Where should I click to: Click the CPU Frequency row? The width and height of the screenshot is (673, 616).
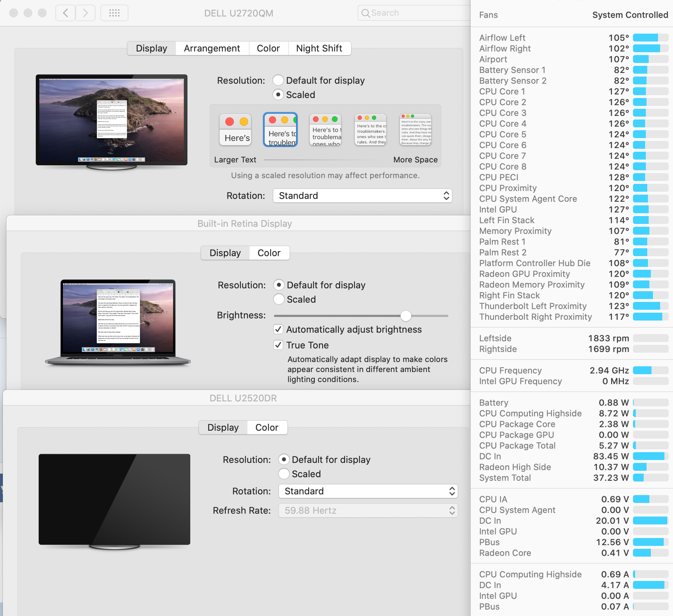click(574, 370)
